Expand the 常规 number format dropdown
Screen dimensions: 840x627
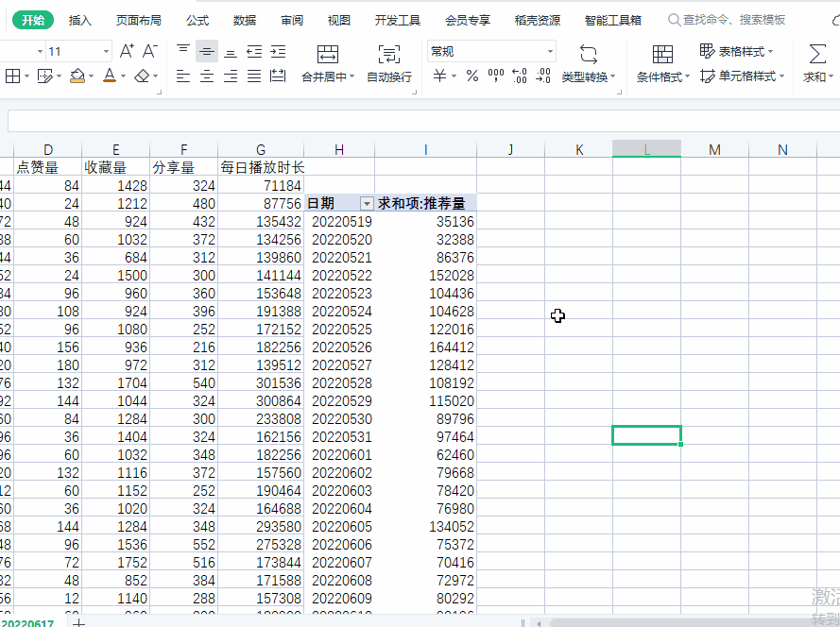[550, 52]
